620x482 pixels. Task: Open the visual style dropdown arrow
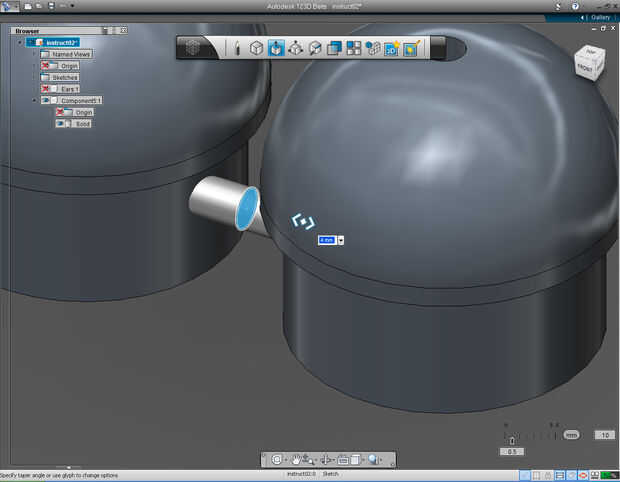coord(381,460)
